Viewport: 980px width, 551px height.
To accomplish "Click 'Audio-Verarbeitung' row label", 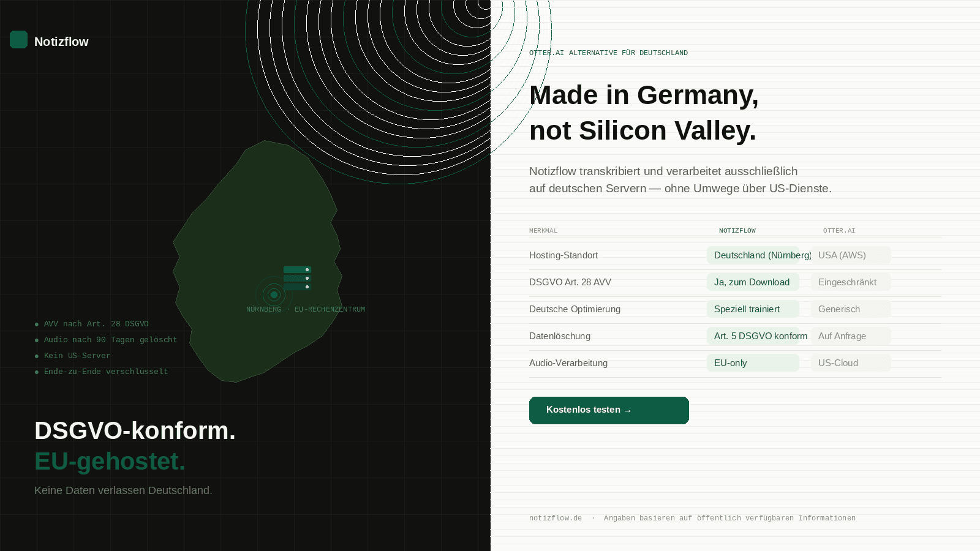I will coord(568,363).
